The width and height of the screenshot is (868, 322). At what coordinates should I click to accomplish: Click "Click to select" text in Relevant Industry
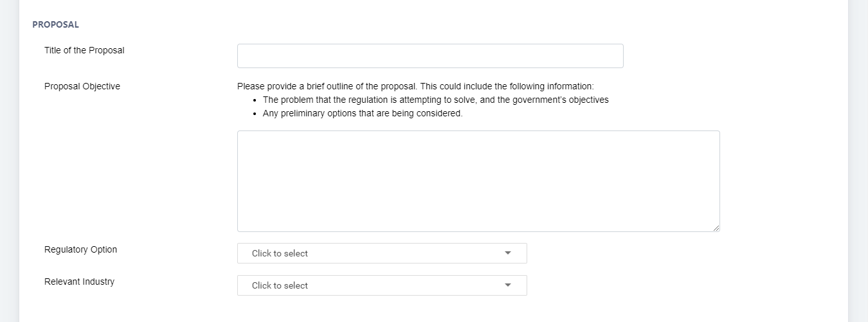point(280,285)
